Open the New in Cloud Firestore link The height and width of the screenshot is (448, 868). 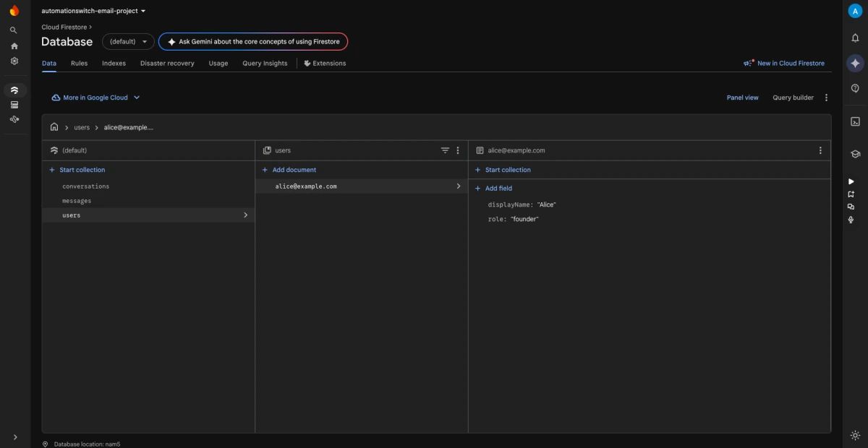pyautogui.click(x=791, y=63)
